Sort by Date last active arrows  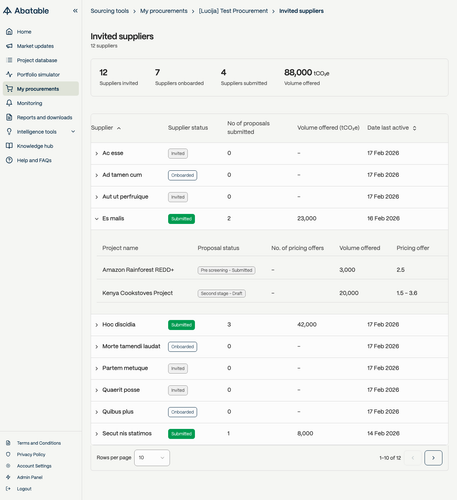414,128
